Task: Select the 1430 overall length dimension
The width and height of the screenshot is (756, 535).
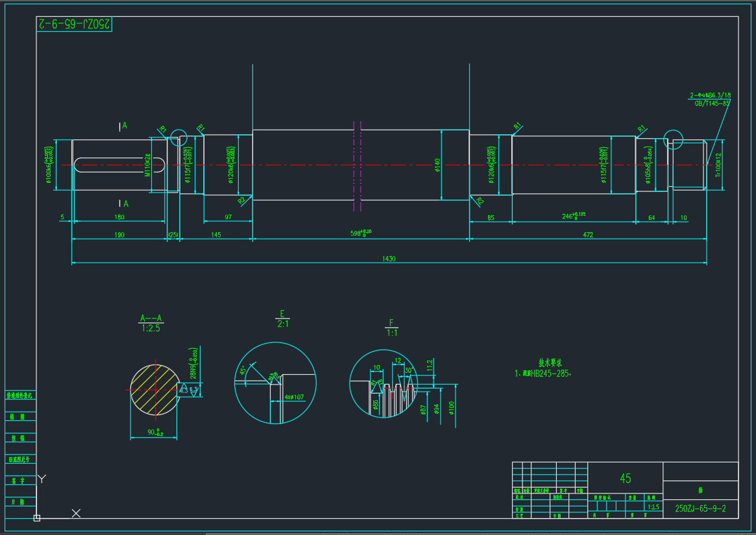Action: pyautogui.click(x=389, y=259)
